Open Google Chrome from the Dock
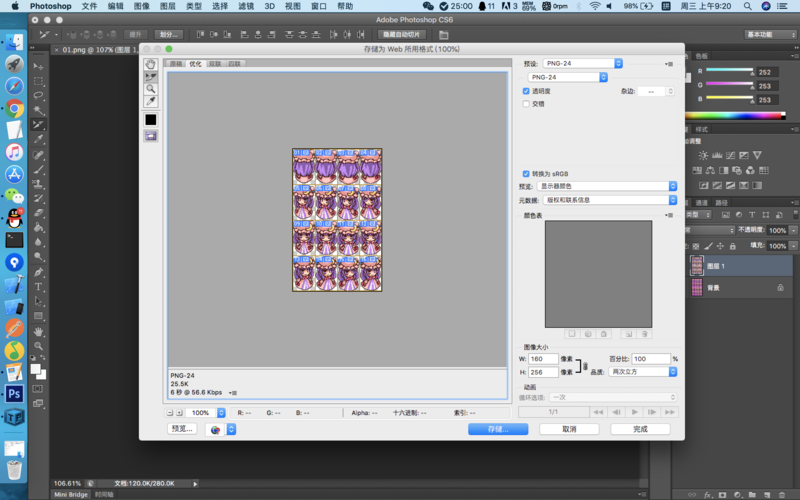This screenshot has height=500, width=800. point(14,108)
